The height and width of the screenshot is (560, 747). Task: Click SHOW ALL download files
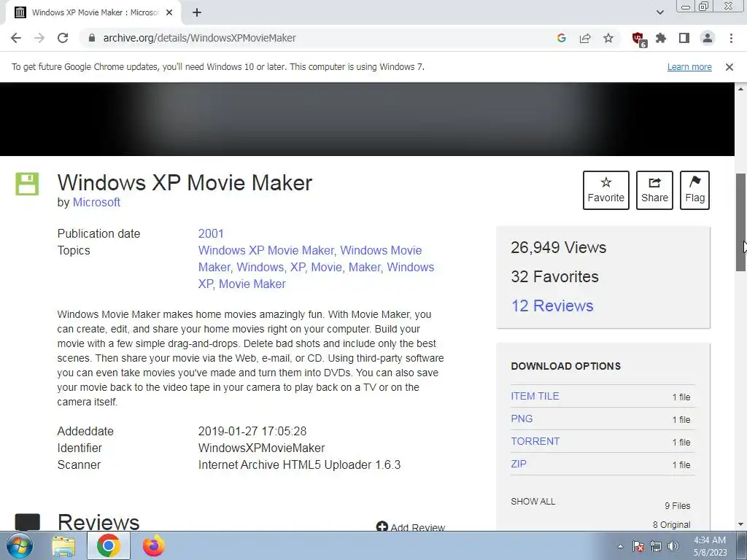tap(533, 502)
